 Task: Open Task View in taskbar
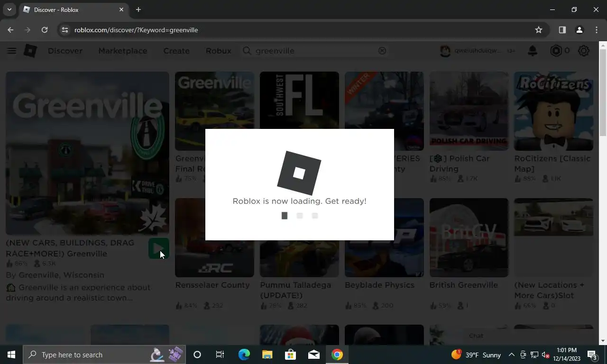click(220, 355)
